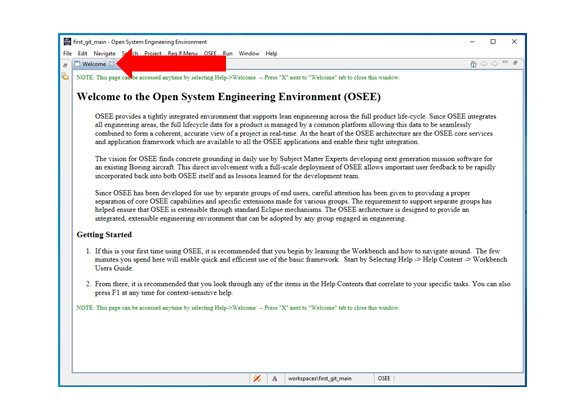This screenshot has height=407, width=586.
Task: Click the paragraph starting 'OSEE provides a tightly'
Action: pyautogui.click(x=296, y=129)
